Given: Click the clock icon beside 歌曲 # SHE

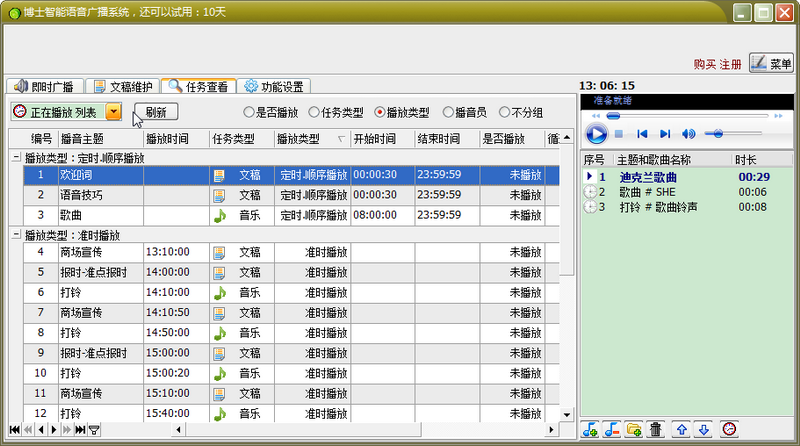Looking at the screenshot, I should [590, 192].
